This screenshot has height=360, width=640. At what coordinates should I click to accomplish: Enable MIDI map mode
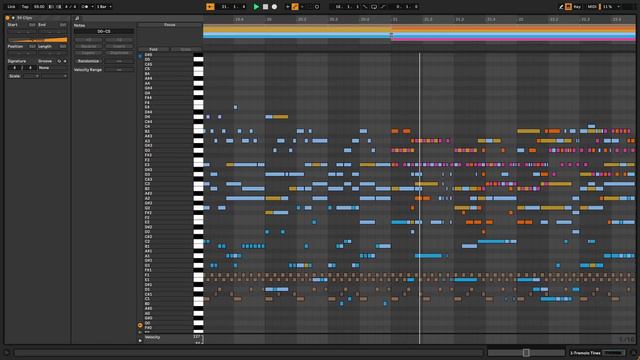(592, 7)
